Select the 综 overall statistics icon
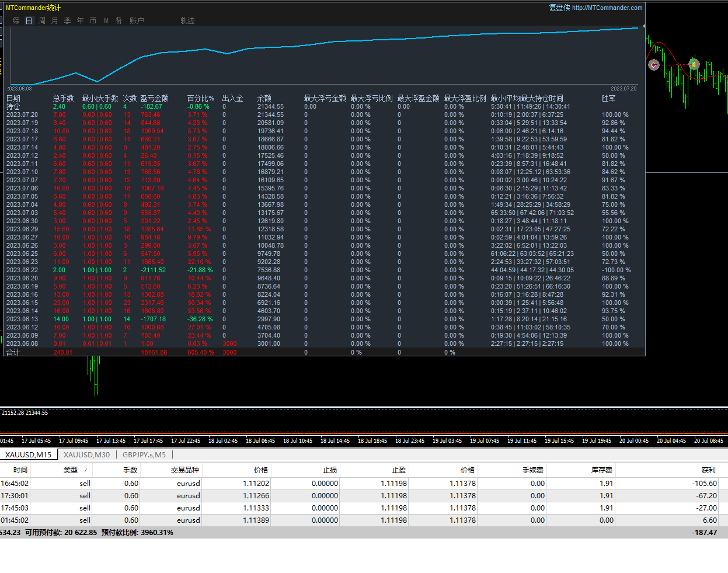The height and width of the screenshot is (573, 728). pos(16,20)
